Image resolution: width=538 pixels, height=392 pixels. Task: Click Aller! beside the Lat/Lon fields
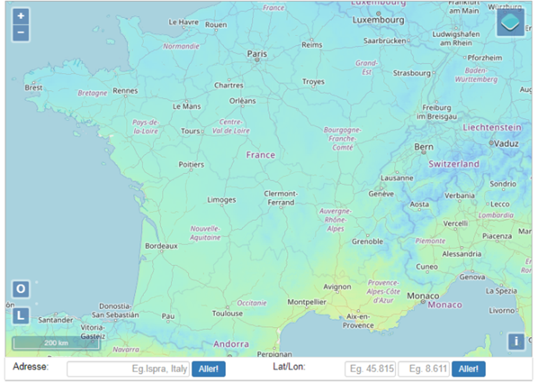coord(468,369)
